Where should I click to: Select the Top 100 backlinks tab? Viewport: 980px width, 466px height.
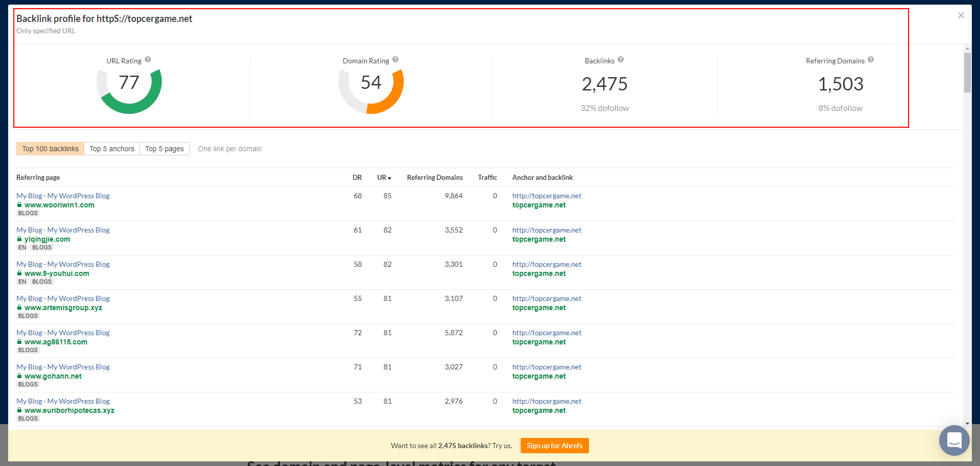[50, 149]
